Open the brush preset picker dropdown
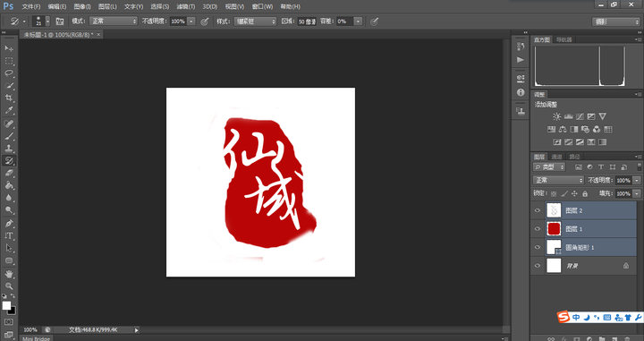This screenshot has width=644, height=341. [x=48, y=21]
